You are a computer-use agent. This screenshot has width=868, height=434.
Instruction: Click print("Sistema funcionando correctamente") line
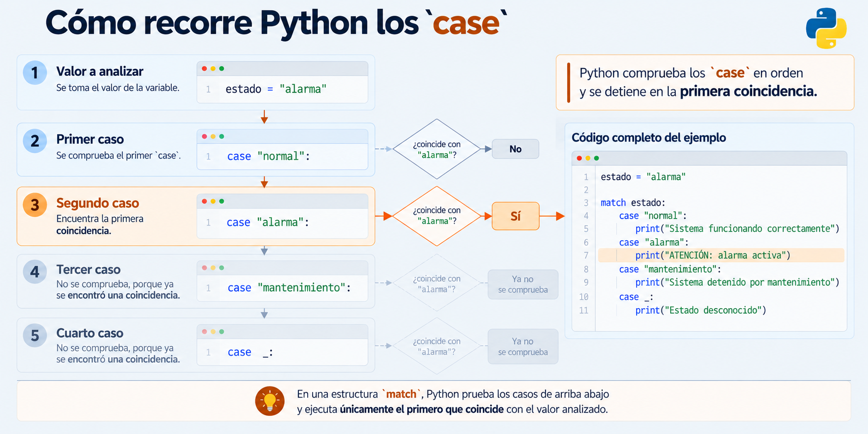(737, 228)
